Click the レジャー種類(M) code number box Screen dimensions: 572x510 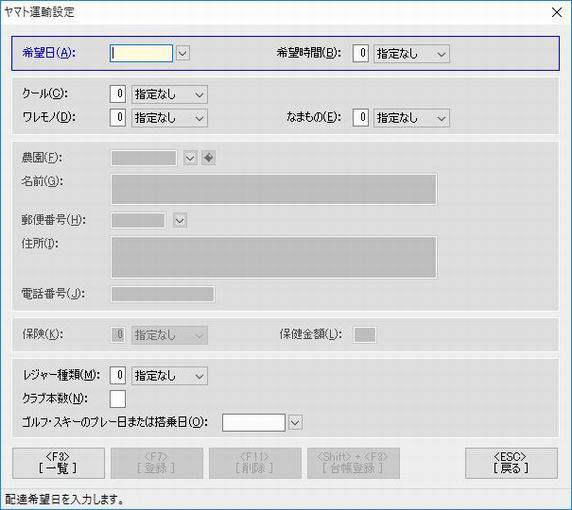(118, 375)
